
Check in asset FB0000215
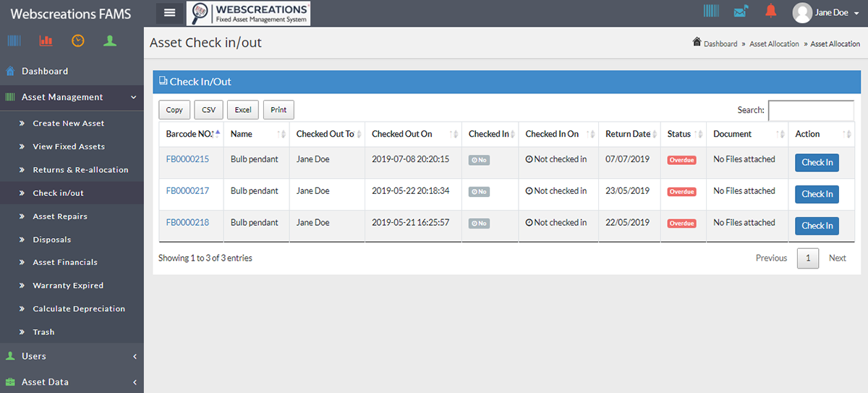[x=817, y=162]
